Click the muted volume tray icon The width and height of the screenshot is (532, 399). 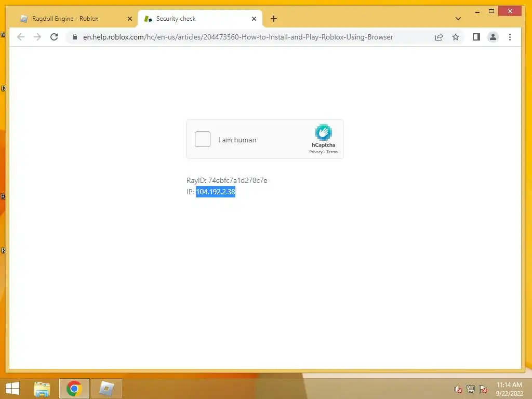pyautogui.click(x=458, y=389)
